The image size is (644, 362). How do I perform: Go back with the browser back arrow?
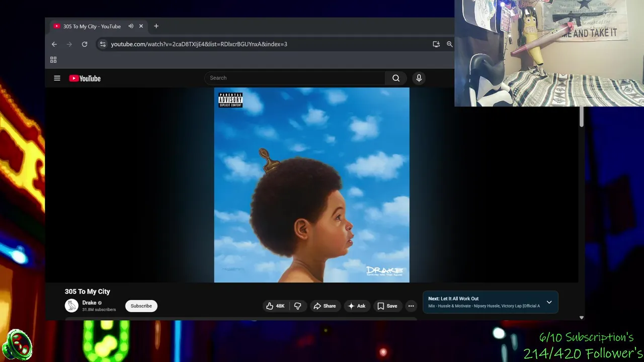[54, 44]
